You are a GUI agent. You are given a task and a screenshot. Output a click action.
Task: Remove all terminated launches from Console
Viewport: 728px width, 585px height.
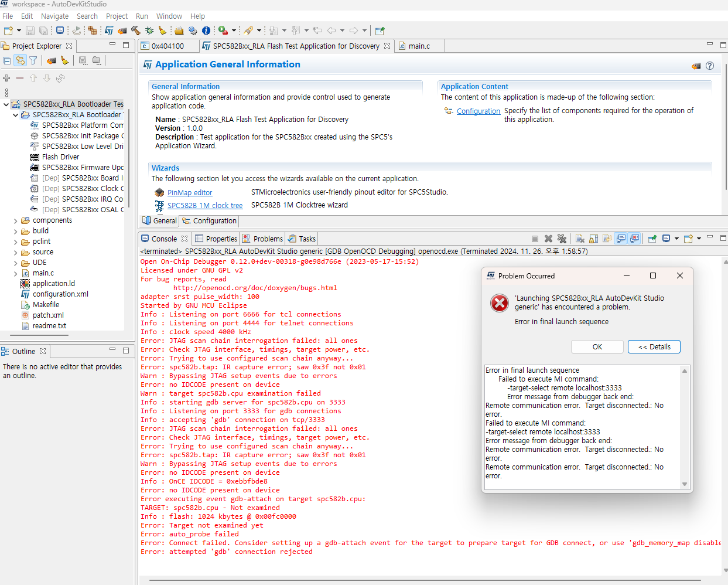point(562,239)
